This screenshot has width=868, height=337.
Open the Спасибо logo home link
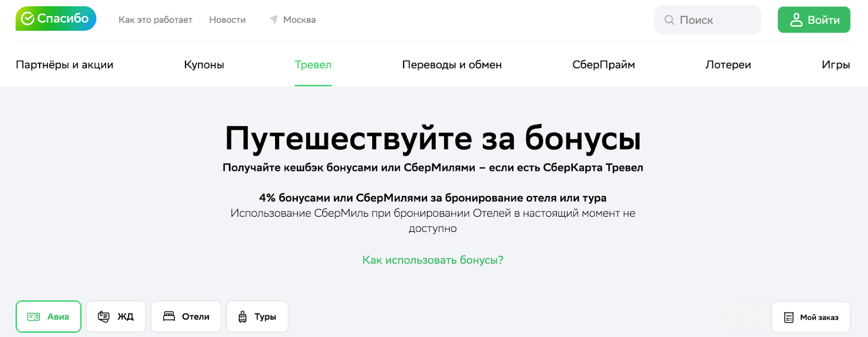[56, 18]
